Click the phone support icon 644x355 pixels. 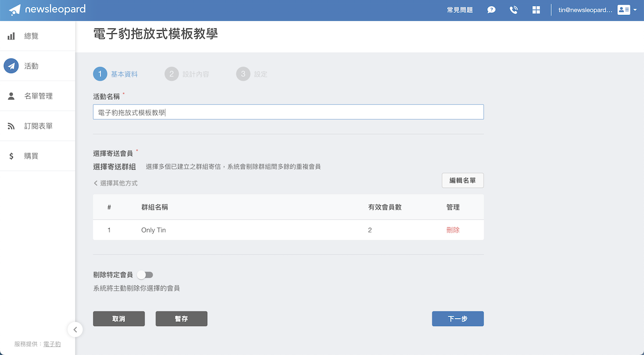(514, 10)
